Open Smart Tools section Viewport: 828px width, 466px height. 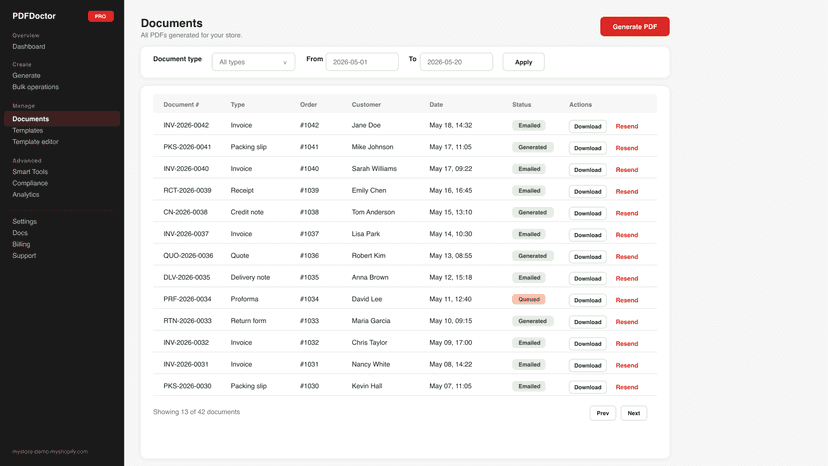click(x=30, y=172)
